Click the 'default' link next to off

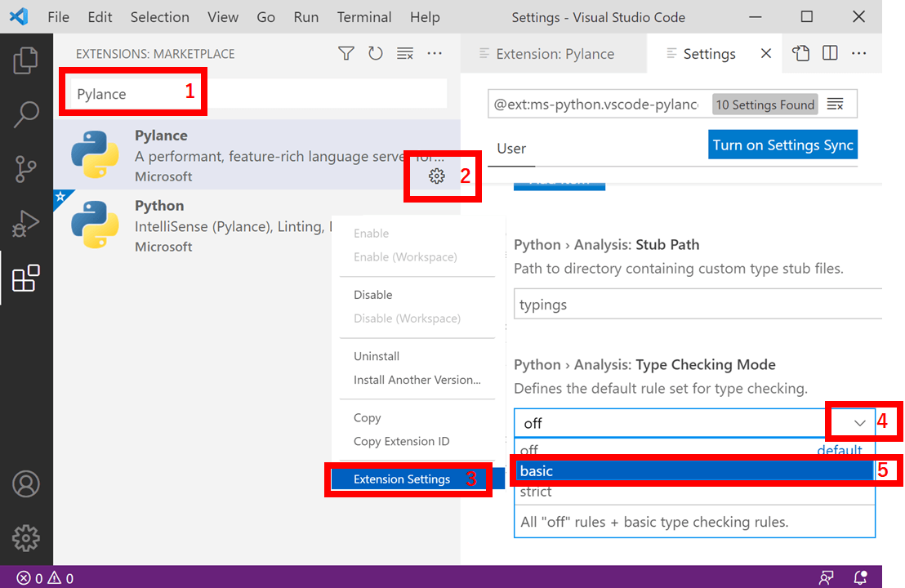tap(839, 450)
